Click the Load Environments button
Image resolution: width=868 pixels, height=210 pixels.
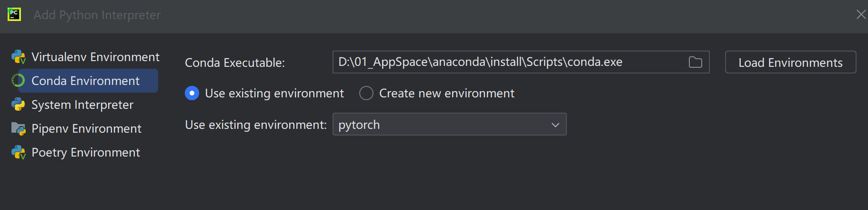point(790,62)
